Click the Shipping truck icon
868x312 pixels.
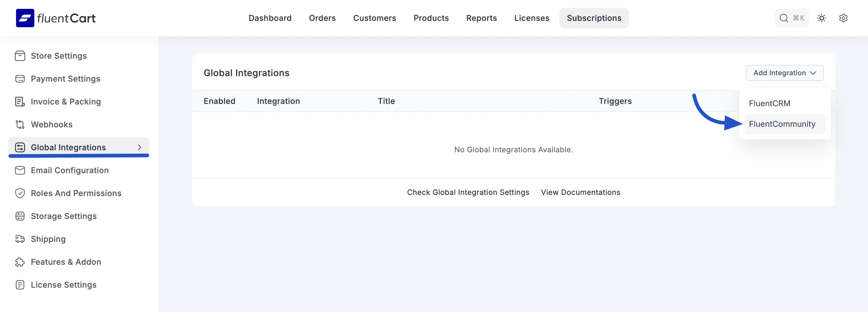click(20, 239)
